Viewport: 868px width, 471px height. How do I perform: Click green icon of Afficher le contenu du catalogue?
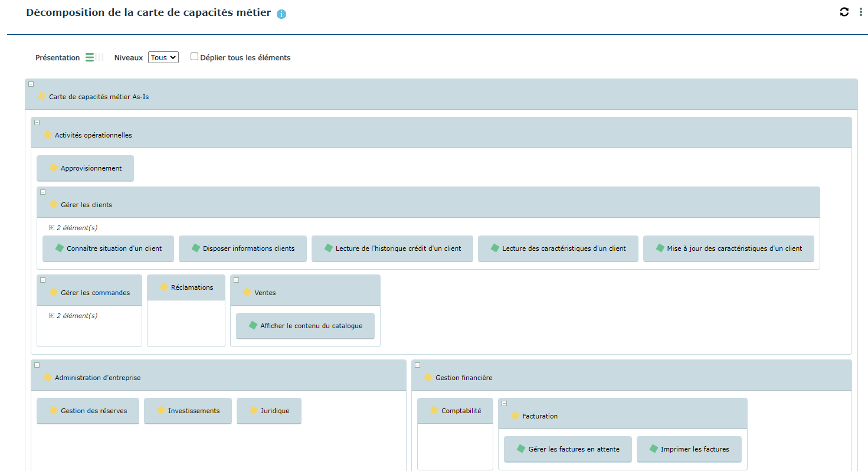[x=253, y=325]
